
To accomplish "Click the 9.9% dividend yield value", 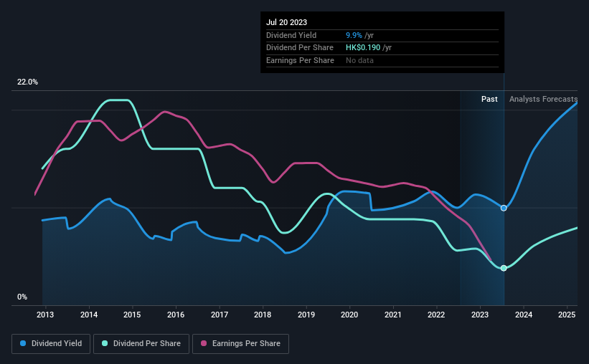I will [x=354, y=35].
